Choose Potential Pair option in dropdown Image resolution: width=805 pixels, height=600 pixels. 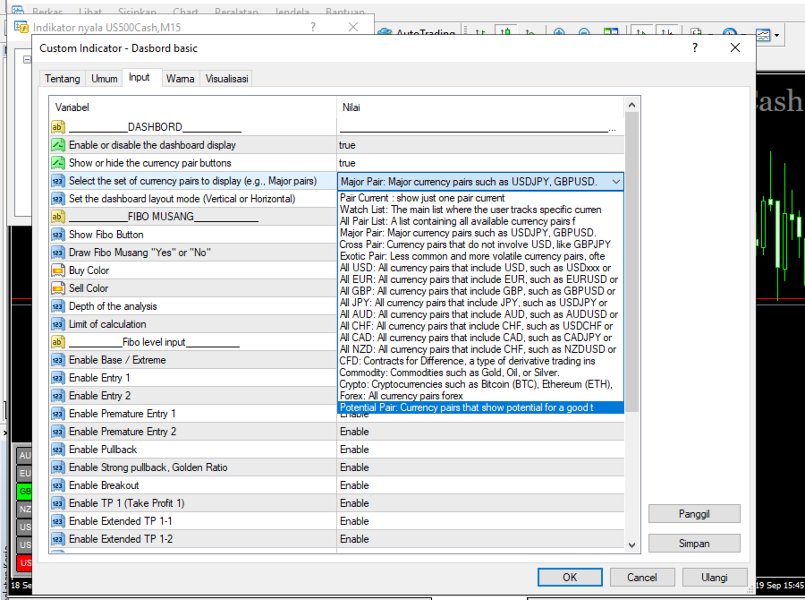click(481, 408)
